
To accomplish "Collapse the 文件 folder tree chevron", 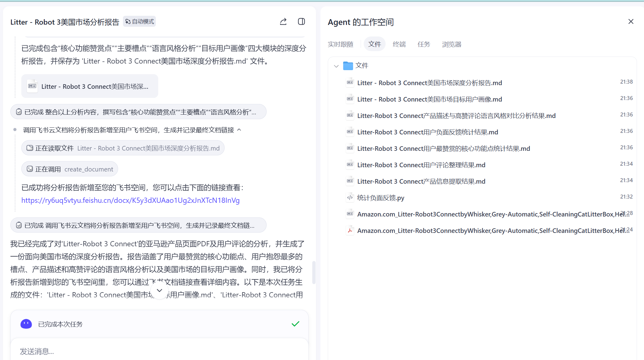I will click(336, 66).
